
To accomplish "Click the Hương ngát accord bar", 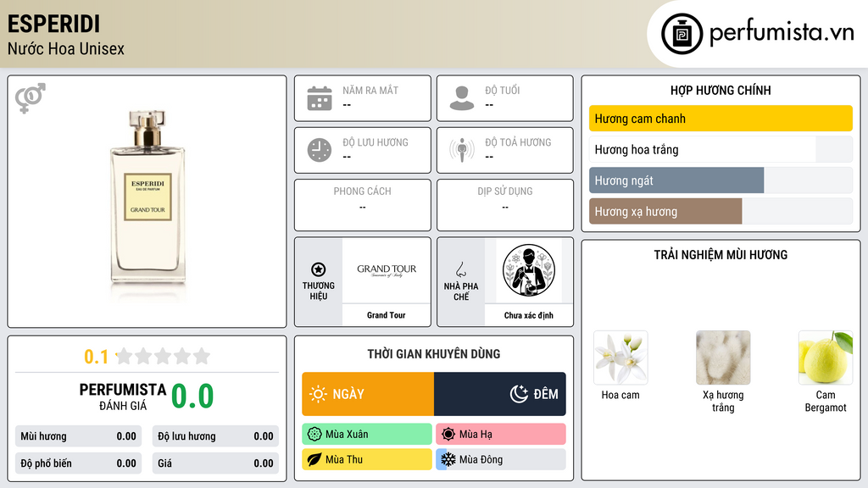I will tap(721, 180).
